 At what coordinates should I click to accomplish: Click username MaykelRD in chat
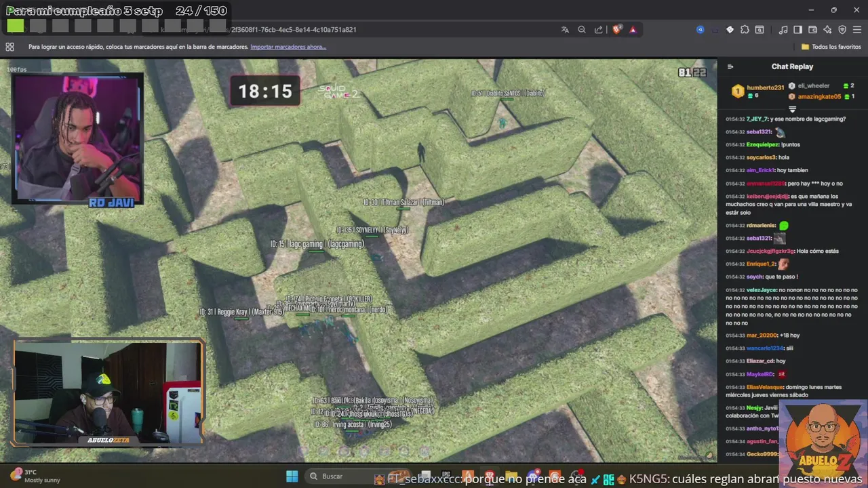pos(760,374)
